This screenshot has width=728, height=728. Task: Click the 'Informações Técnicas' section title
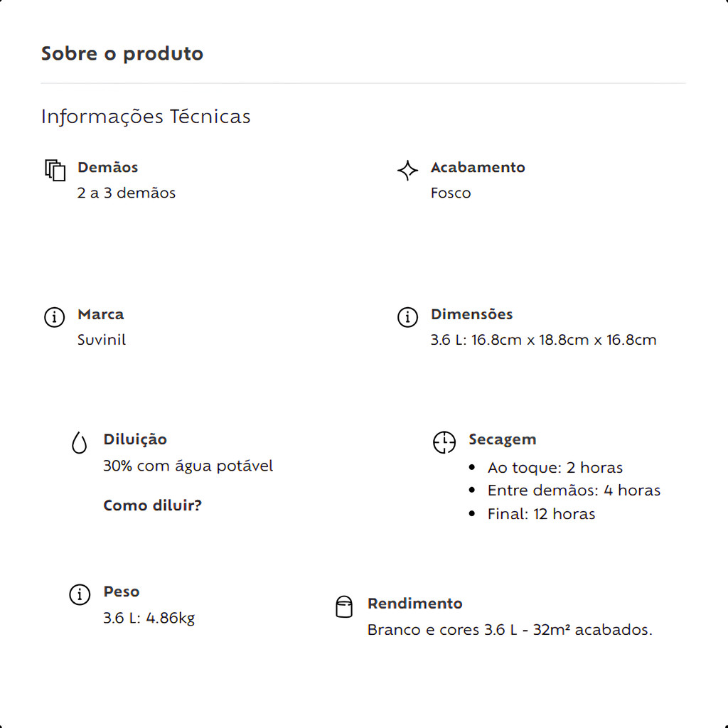[146, 117]
